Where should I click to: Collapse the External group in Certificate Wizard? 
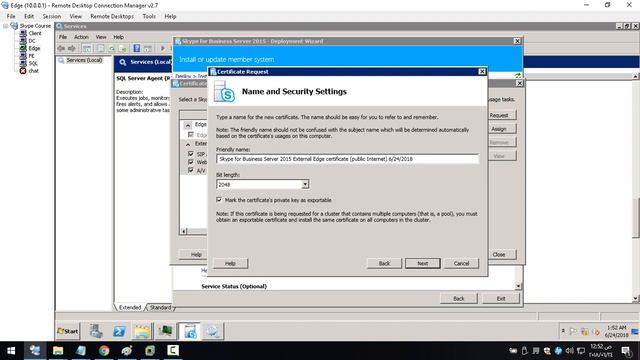188,144
